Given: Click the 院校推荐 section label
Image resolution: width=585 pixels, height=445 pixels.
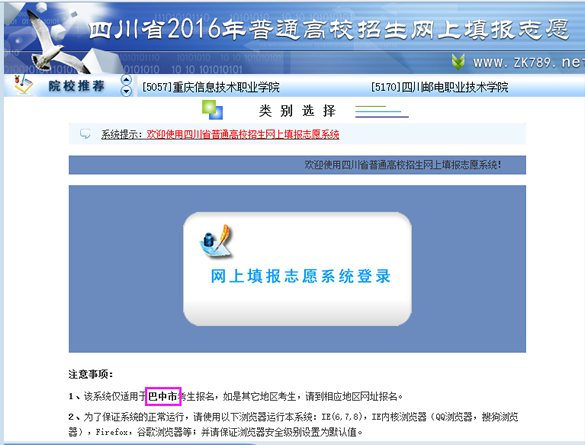Looking at the screenshot, I should click(x=76, y=86).
